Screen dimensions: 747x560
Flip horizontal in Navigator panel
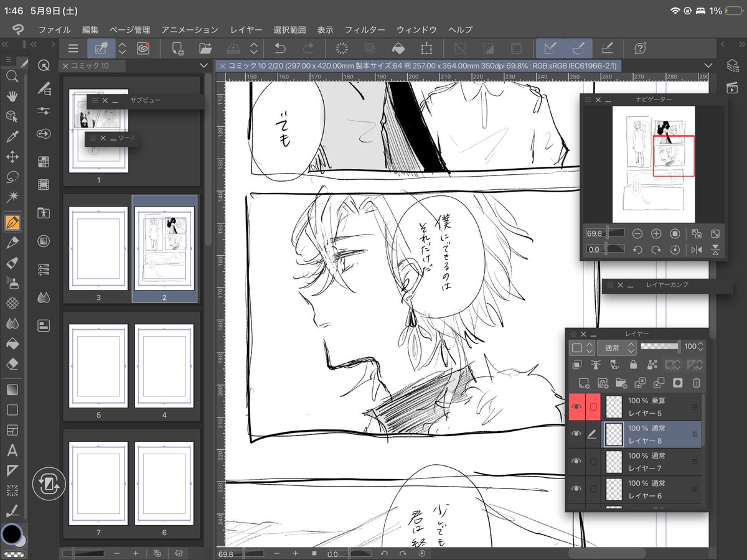(697, 250)
